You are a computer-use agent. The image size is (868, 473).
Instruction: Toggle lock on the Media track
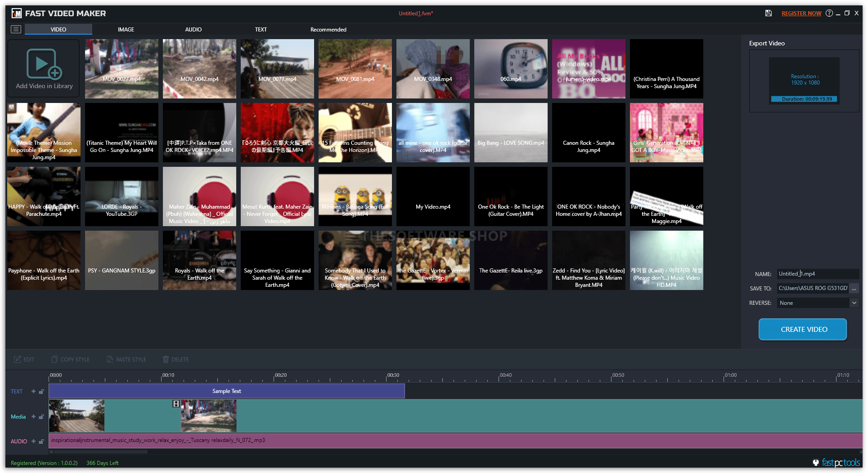[x=41, y=416]
